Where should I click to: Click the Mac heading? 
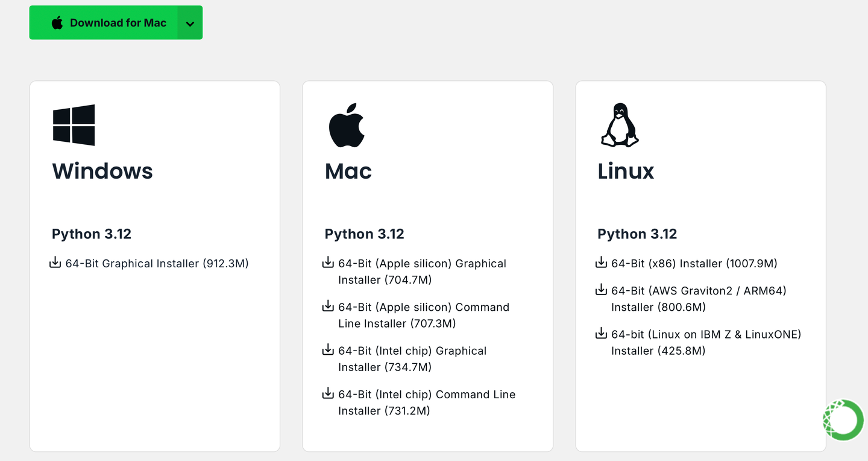pos(348,171)
